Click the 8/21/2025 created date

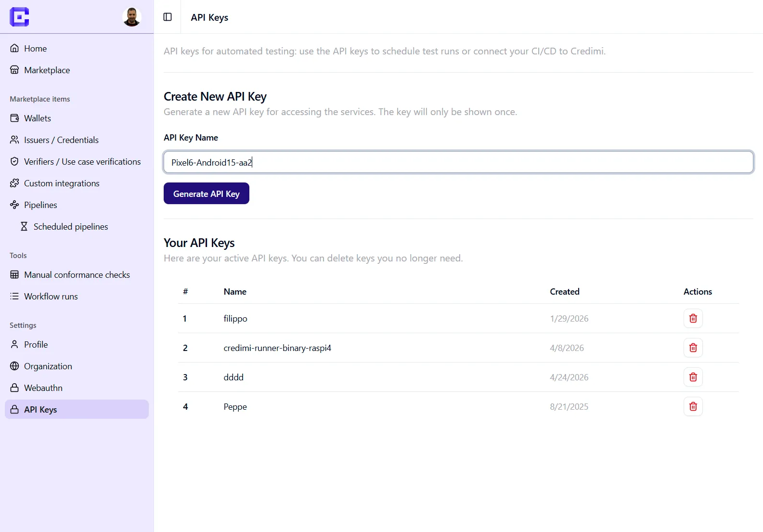[569, 406]
